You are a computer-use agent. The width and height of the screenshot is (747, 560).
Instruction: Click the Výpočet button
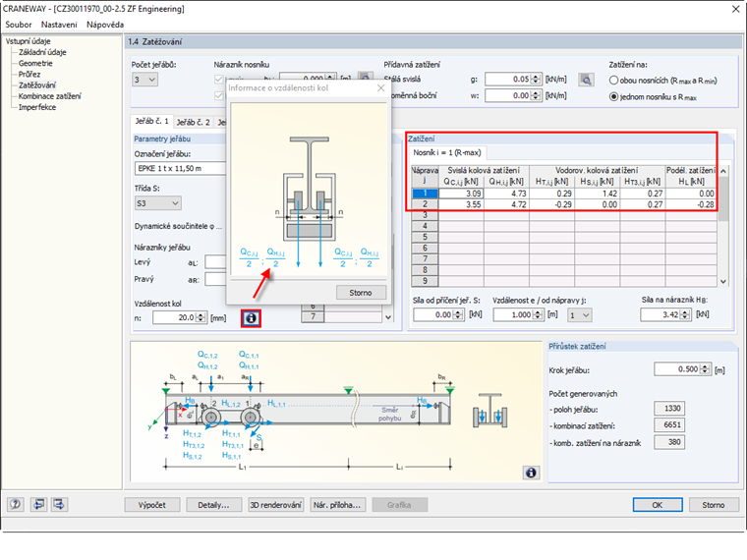pos(152,504)
